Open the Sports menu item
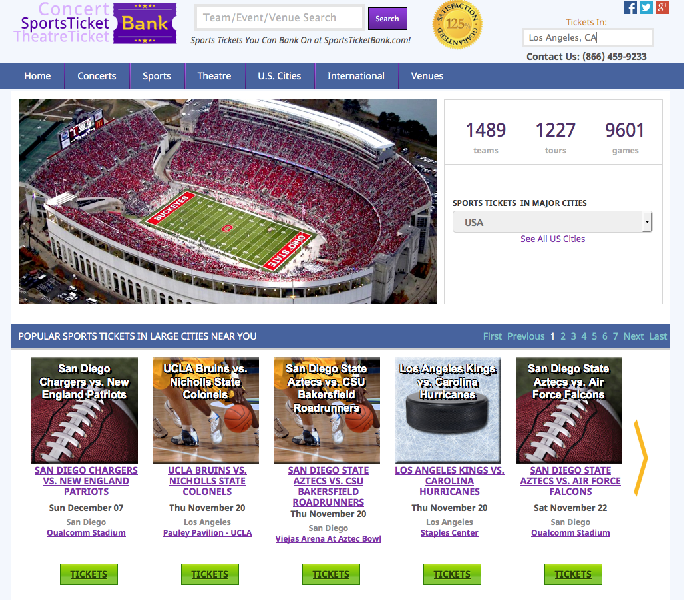The height and width of the screenshot is (600, 684). [x=157, y=76]
